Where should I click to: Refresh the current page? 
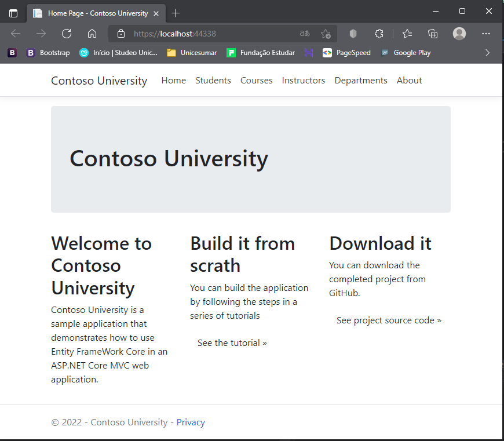(x=66, y=34)
